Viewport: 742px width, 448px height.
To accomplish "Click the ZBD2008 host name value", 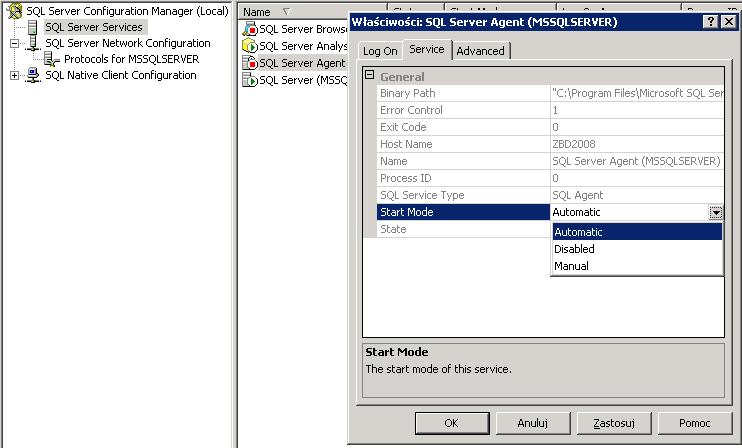I will pos(574,144).
